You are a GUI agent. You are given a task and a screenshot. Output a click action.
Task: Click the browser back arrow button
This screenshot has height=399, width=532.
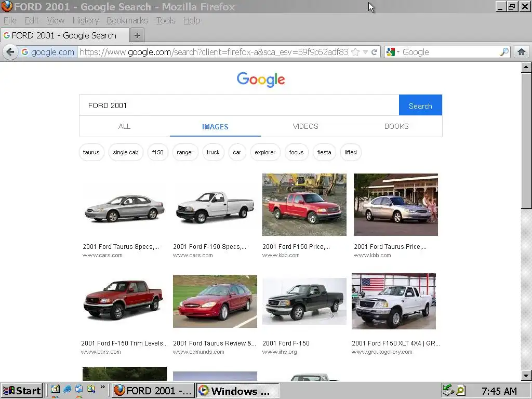tap(10, 52)
